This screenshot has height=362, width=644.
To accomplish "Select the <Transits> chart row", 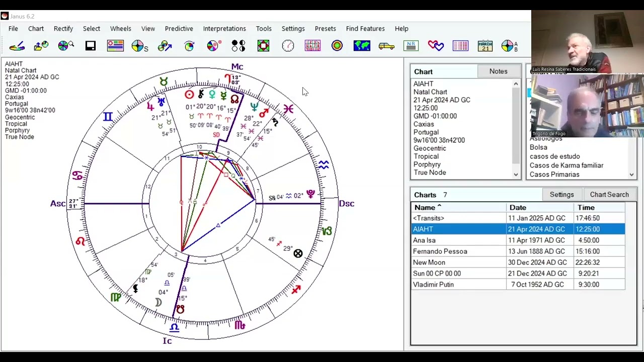I will [518, 218].
